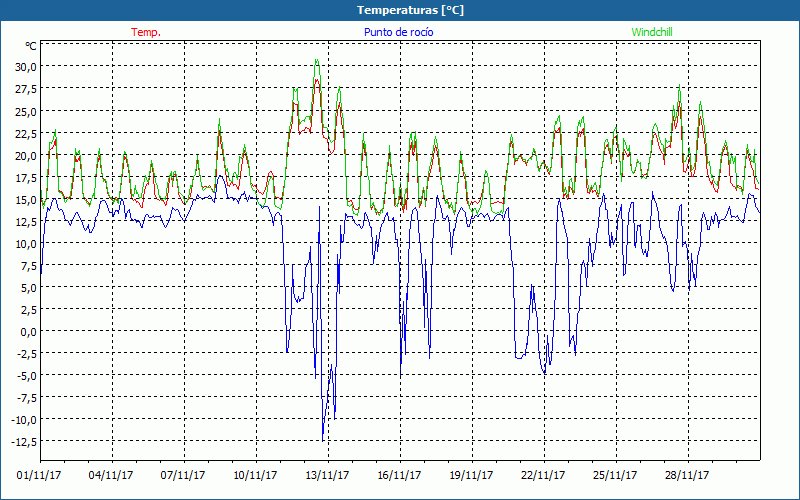Click the -12,5 y-axis value
The width and height of the screenshot is (800, 500).
[x=26, y=442]
